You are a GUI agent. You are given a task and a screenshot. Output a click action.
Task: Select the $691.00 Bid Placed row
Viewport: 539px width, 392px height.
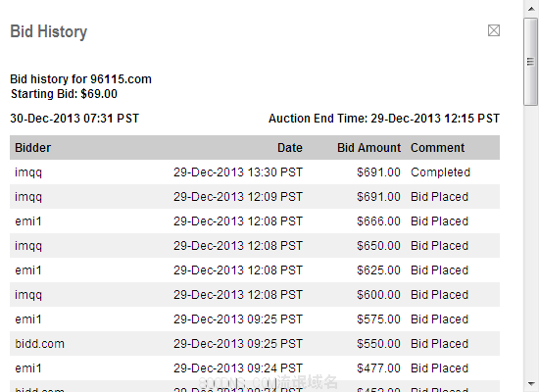(x=255, y=197)
